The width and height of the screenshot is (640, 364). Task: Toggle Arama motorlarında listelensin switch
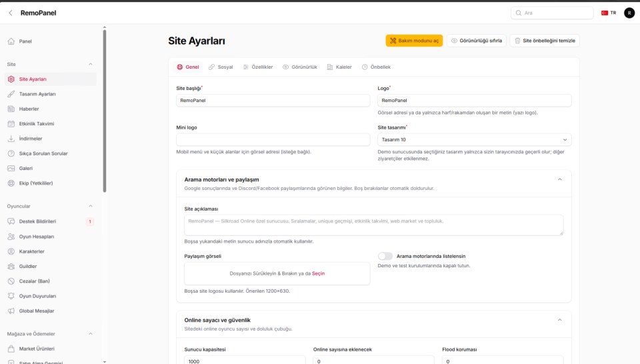[385, 256]
